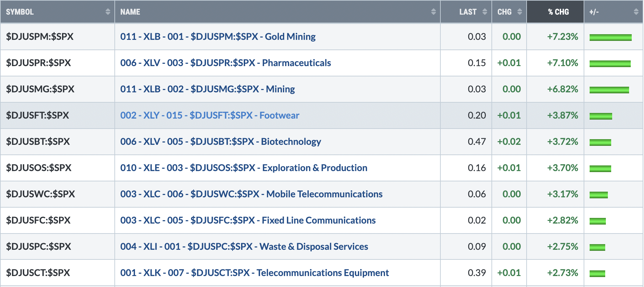This screenshot has height=287, width=644.
Task: Click the NAME column sort arrows icon
Action: 433,12
